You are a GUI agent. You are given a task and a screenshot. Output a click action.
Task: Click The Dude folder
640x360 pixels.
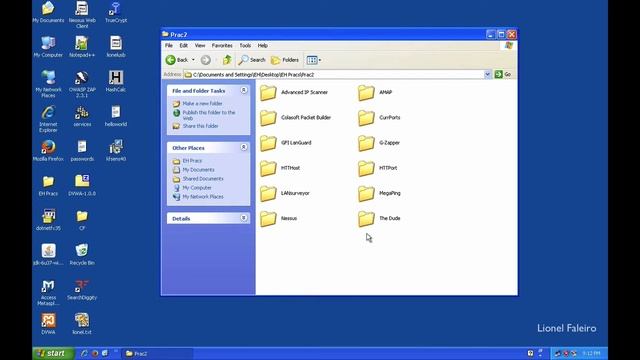point(379,219)
